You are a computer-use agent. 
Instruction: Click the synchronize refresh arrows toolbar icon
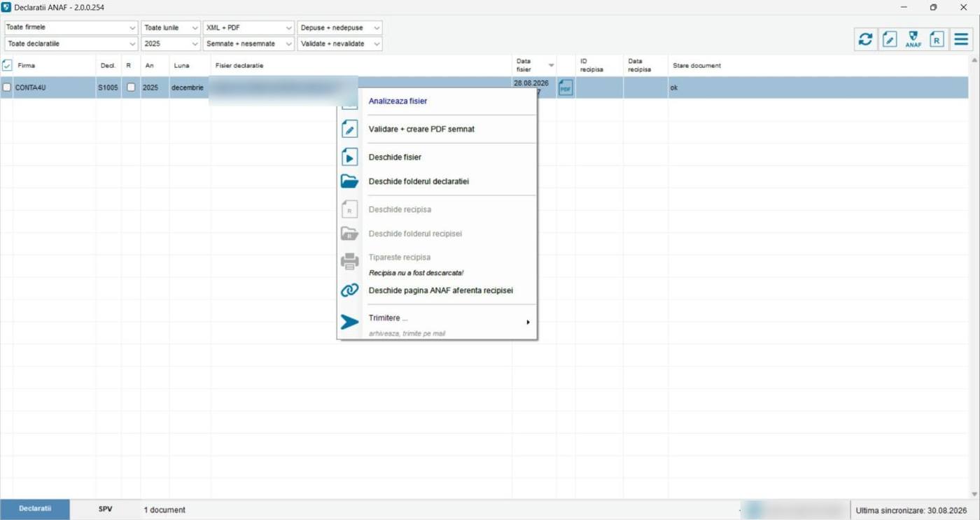pyautogui.click(x=866, y=39)
